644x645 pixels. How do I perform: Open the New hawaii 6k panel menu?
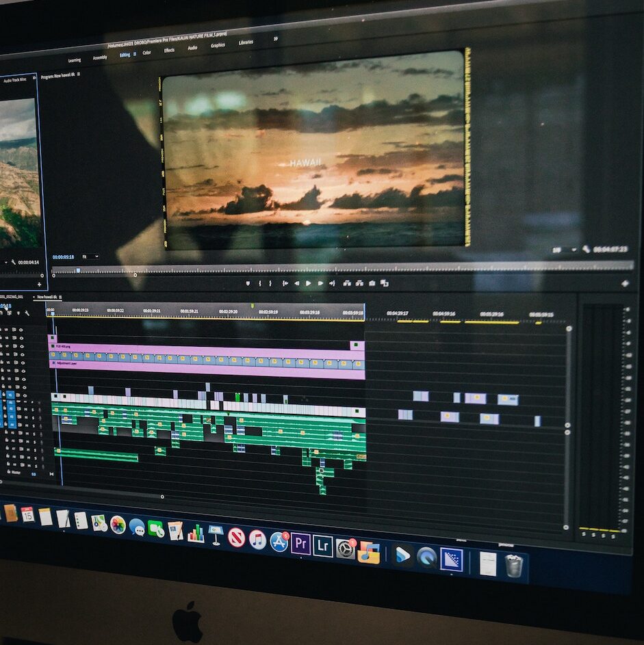pyautogui.click(x=61, y=297)
